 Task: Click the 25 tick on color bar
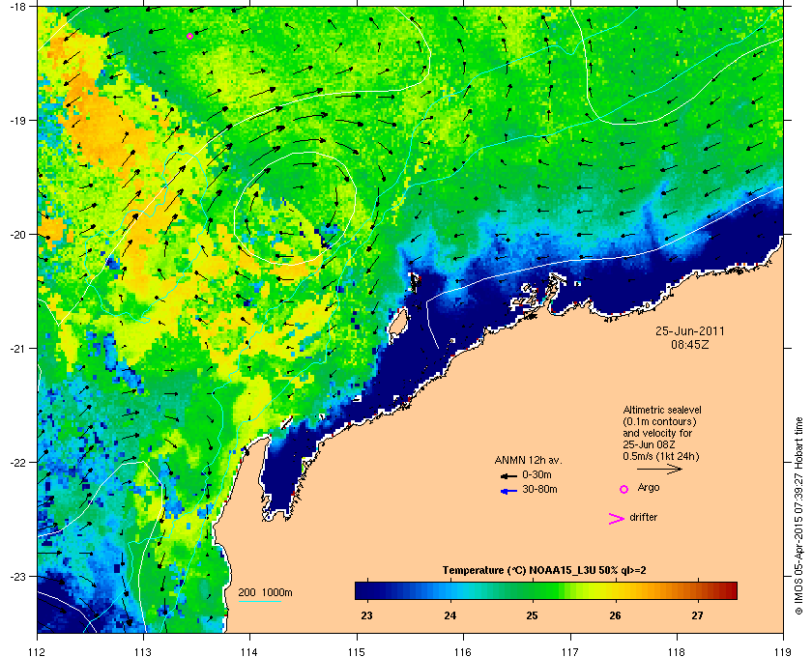tap(532, 615)
